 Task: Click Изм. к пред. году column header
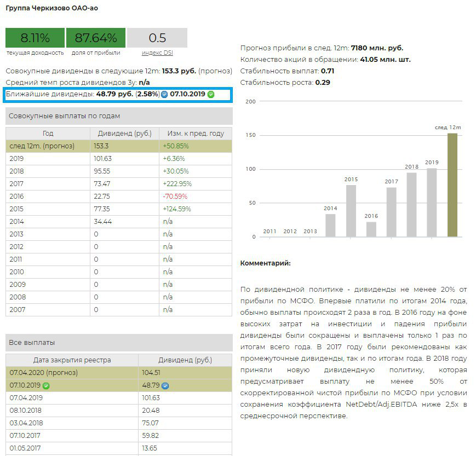[x=196, y=133]
